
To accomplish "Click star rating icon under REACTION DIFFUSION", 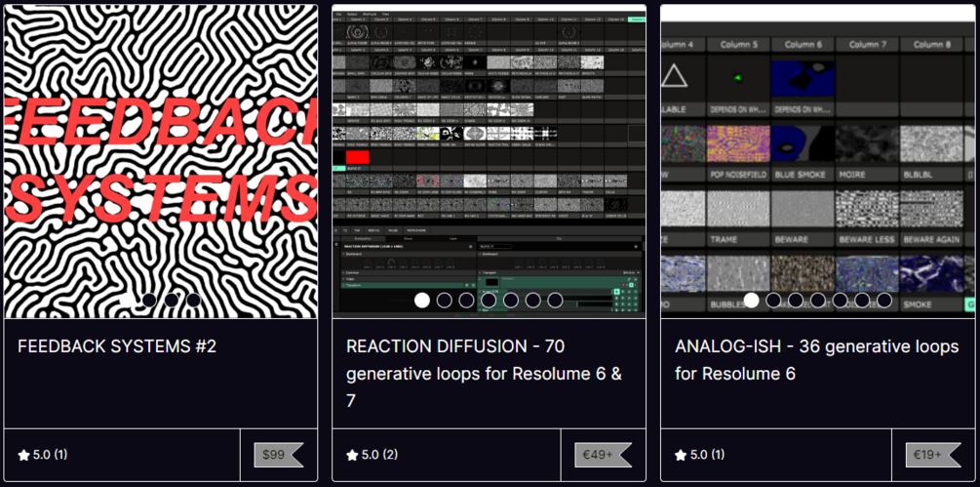I will 352,455.
